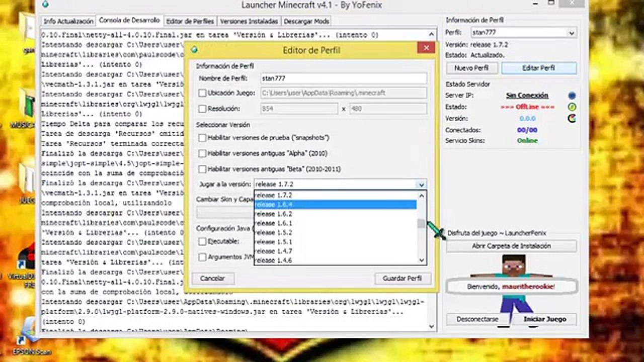Select release 1.6.4 from version list
Viewport: 644px width, 362px height.
pyautogui.click(x=336, y=205)
